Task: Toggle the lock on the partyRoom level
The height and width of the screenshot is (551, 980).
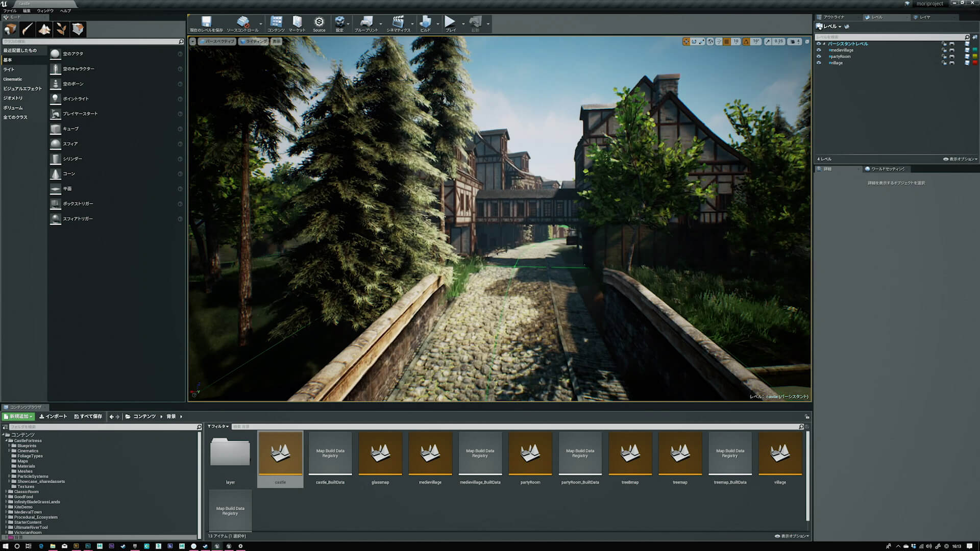Action: pos(944,57)
